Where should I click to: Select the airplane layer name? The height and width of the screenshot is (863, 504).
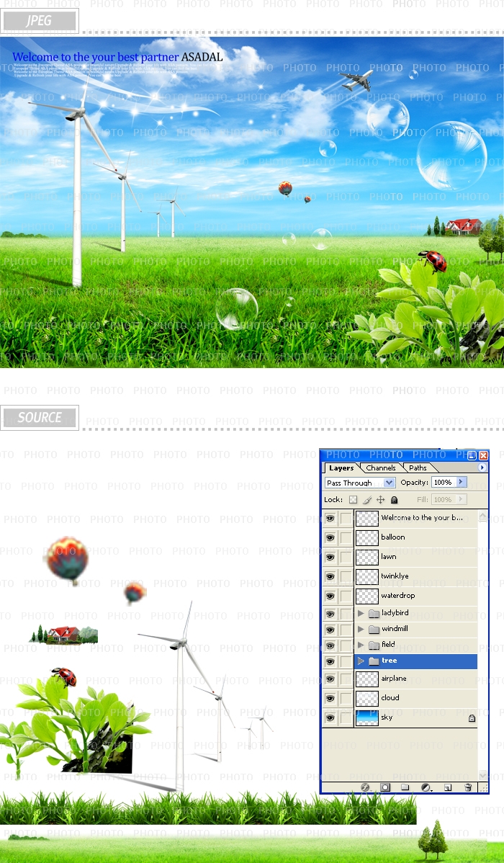[x=394, y=679]
